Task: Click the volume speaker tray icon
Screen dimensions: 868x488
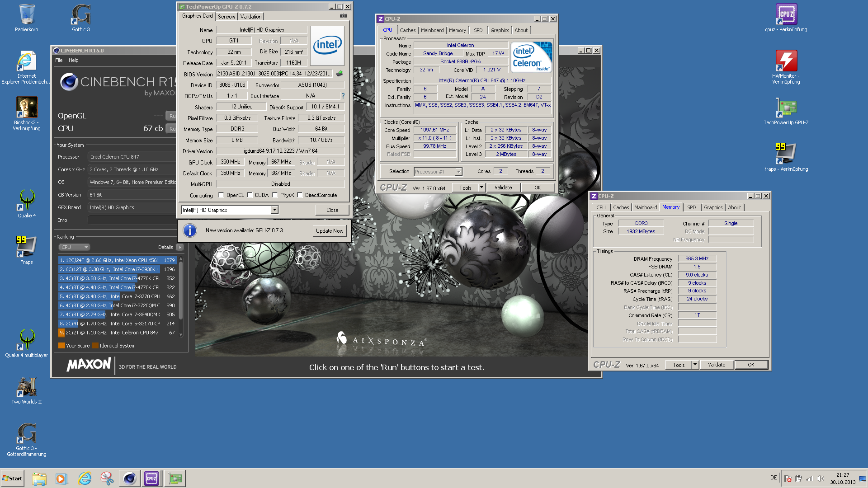Action: click(821, 479)
